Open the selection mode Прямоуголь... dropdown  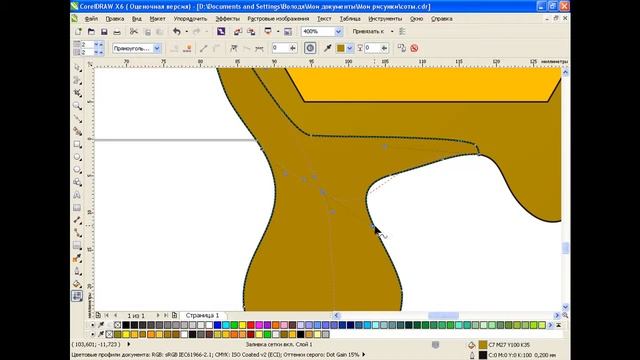click(157, 48)
